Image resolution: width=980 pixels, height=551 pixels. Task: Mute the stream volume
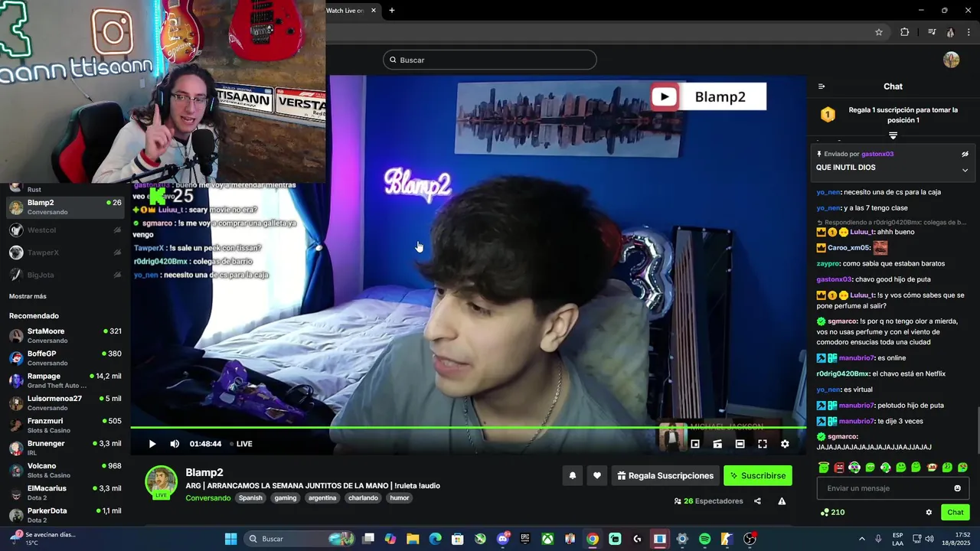click(175, 444)
